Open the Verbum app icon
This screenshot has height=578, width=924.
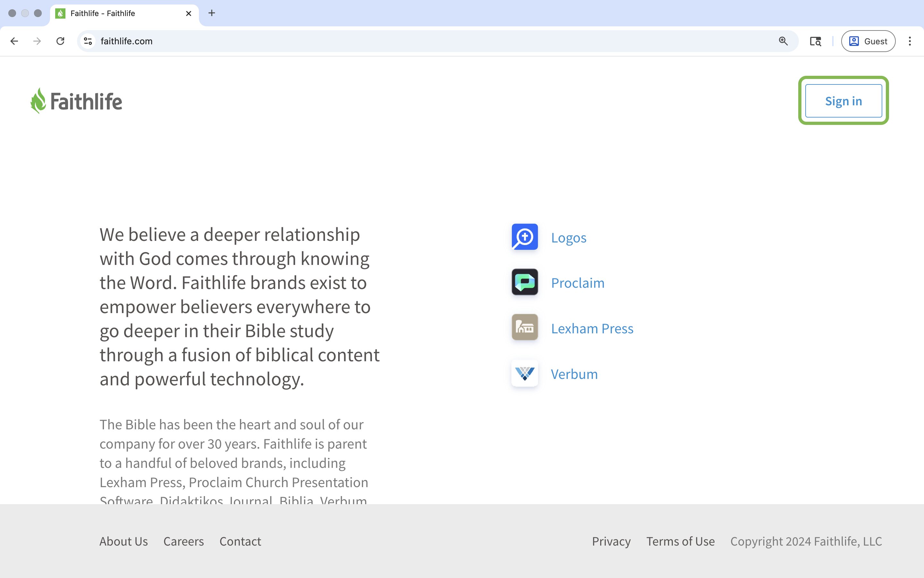(x=525, y=373)
